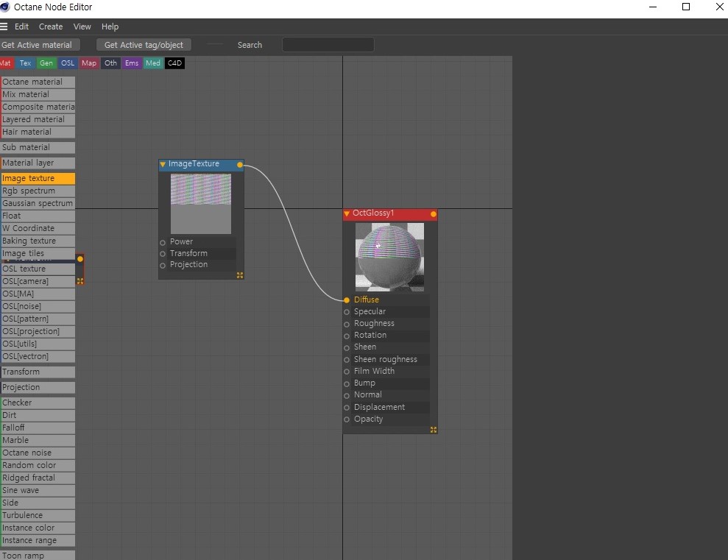Click the Projection input port on ImageTexture
728x560 pixels.
click(x=163, y=266)
